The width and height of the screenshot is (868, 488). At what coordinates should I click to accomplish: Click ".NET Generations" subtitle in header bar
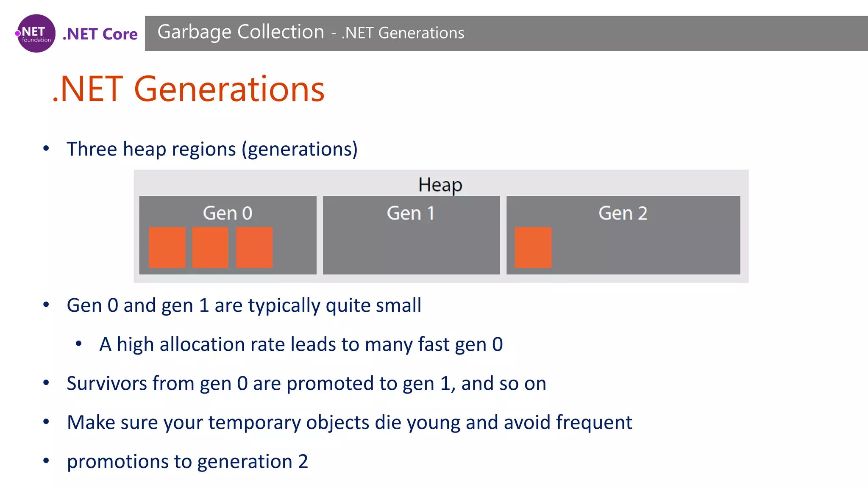pos(403,33)
